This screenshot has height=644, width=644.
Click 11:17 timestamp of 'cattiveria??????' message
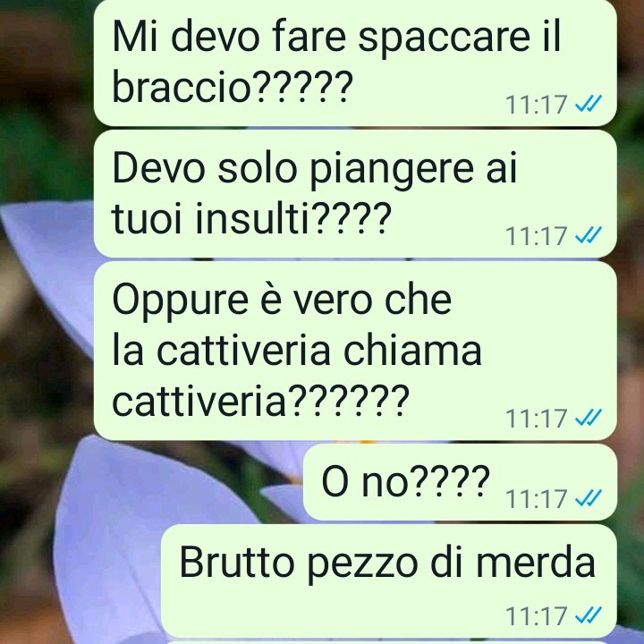pos(537,418)
